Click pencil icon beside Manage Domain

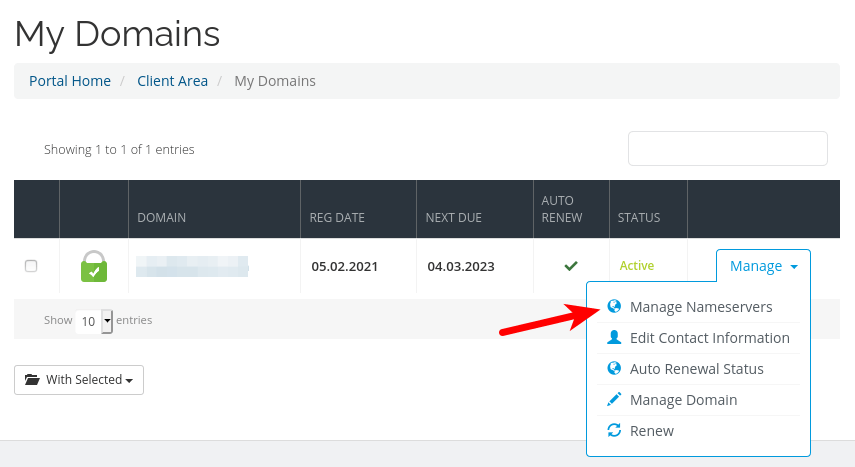[614, 400]
